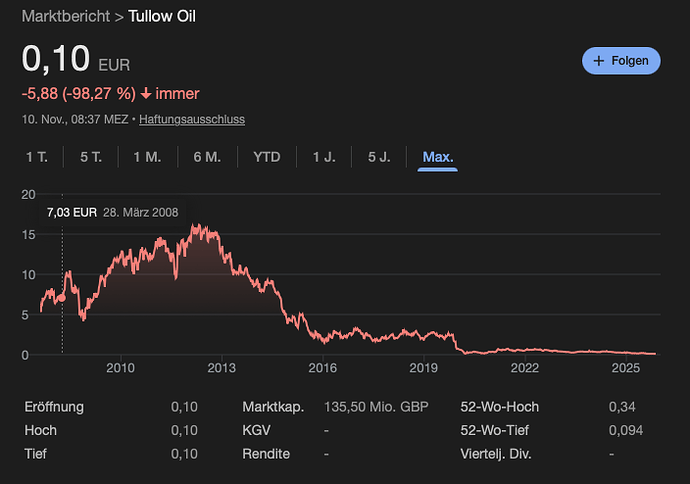Show the 5 J. chart range

click(379, 157)
